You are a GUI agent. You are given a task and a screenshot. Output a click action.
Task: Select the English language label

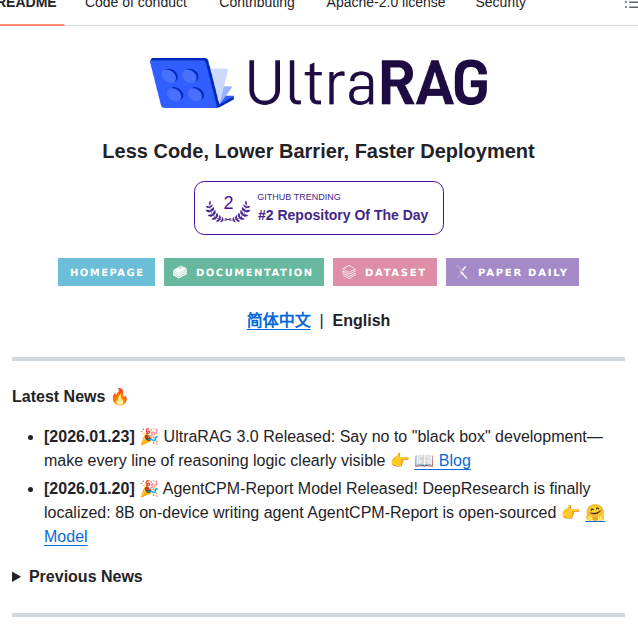point(361,321)
